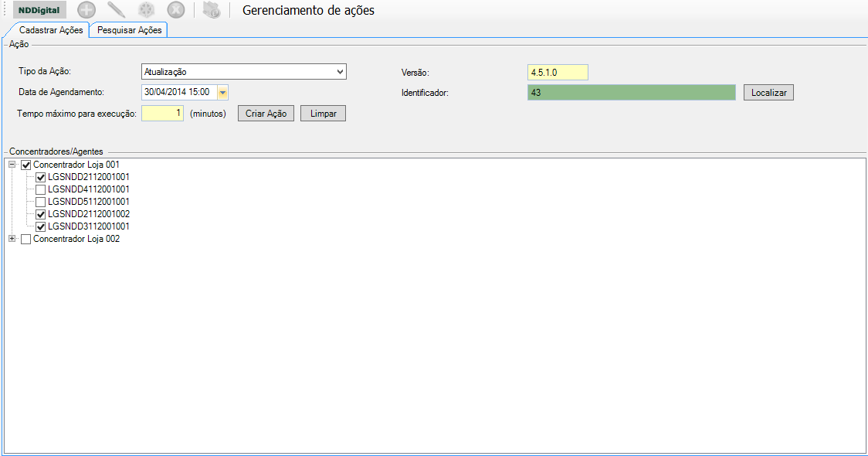Expand the Concentrador Loja 002 node
868x456 pixels.
[12, 239]
